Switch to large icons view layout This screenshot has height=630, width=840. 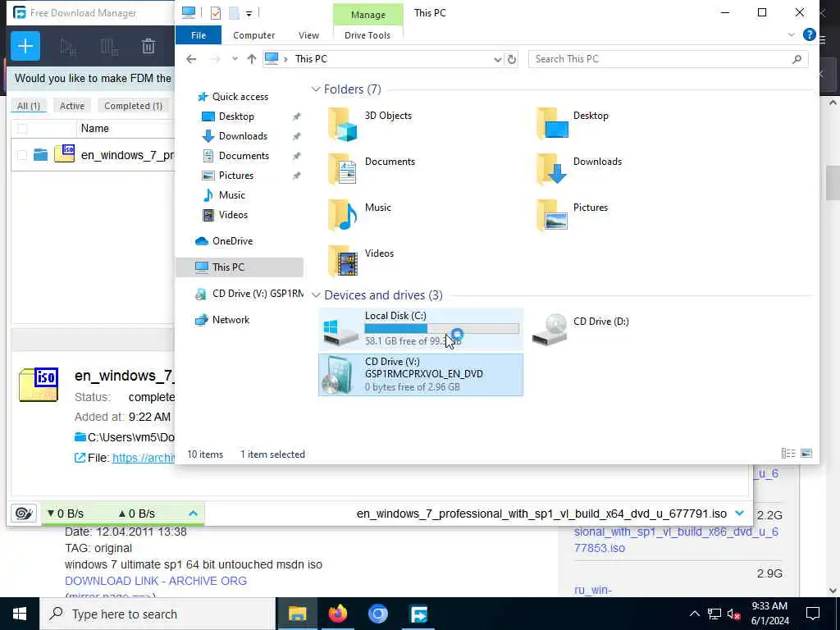point(806,454)
